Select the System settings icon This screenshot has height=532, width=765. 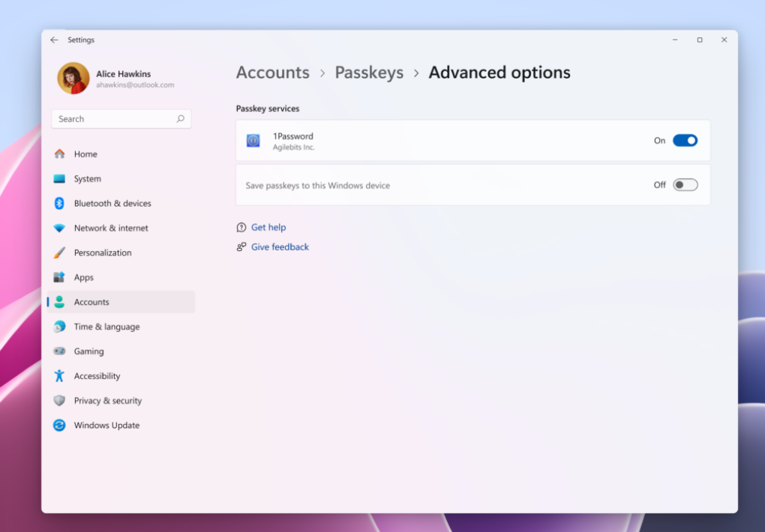point(60,178)
